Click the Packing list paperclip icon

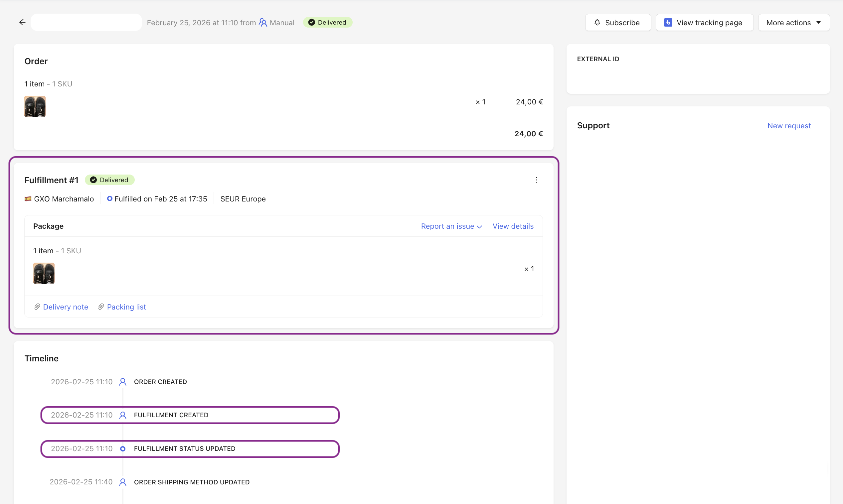click(101, 307)
